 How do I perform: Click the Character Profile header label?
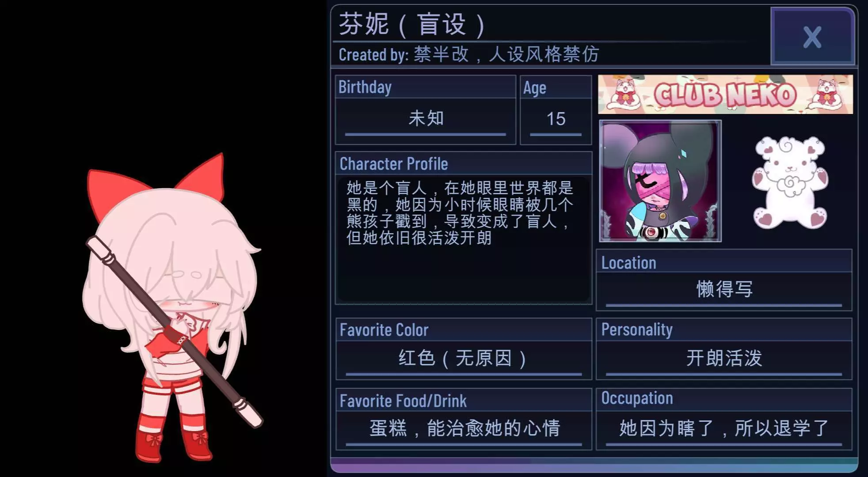pos(394,164)
